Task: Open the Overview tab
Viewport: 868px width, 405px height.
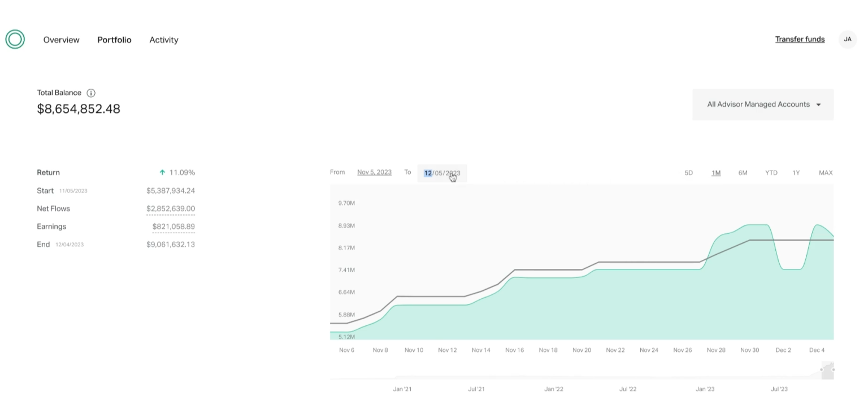Action: pos(61,40)
